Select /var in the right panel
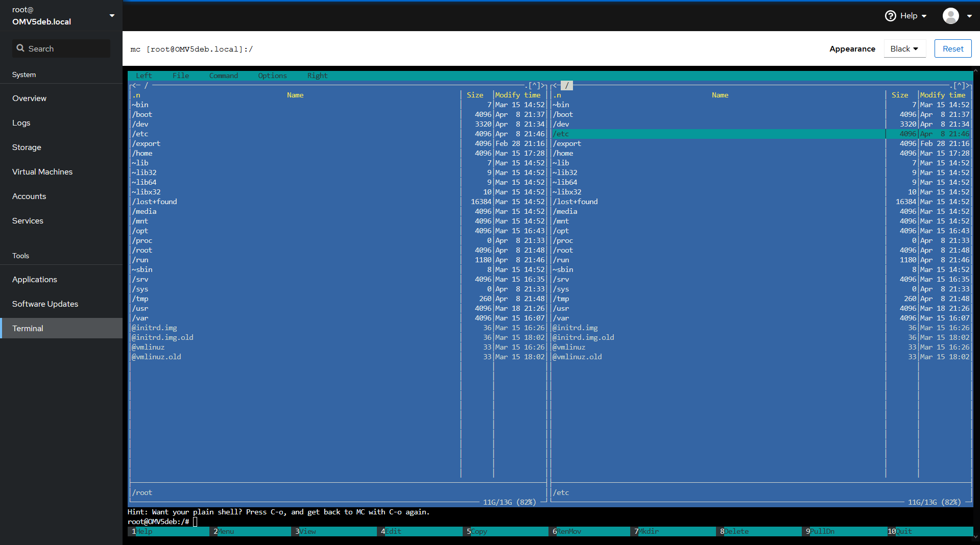Screen dimensions: 980x545 761,318
